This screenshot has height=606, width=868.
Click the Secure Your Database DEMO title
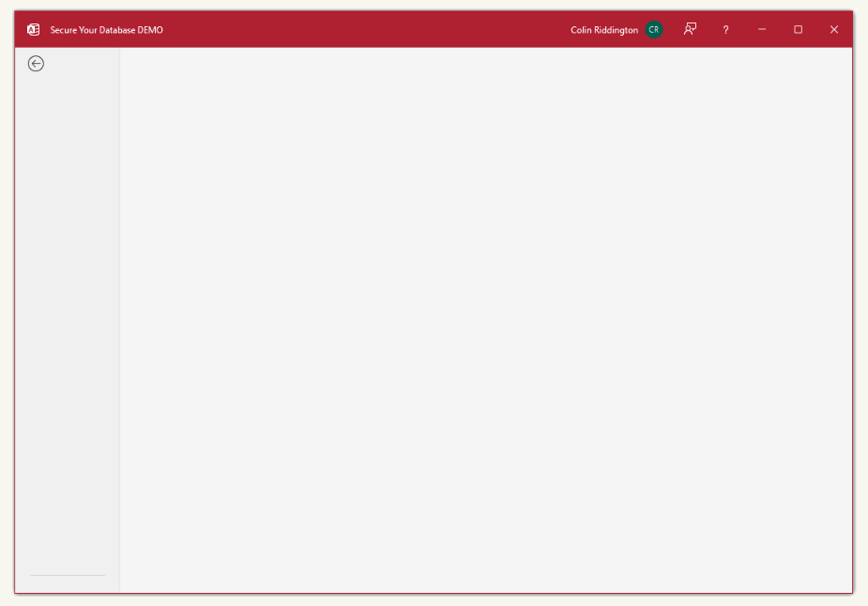click(106, 30)
